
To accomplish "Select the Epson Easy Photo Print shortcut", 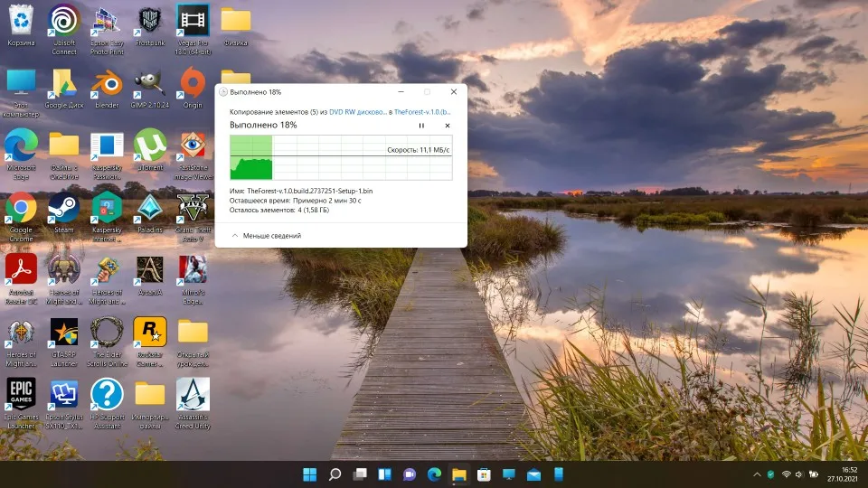I will click(107, 30).
